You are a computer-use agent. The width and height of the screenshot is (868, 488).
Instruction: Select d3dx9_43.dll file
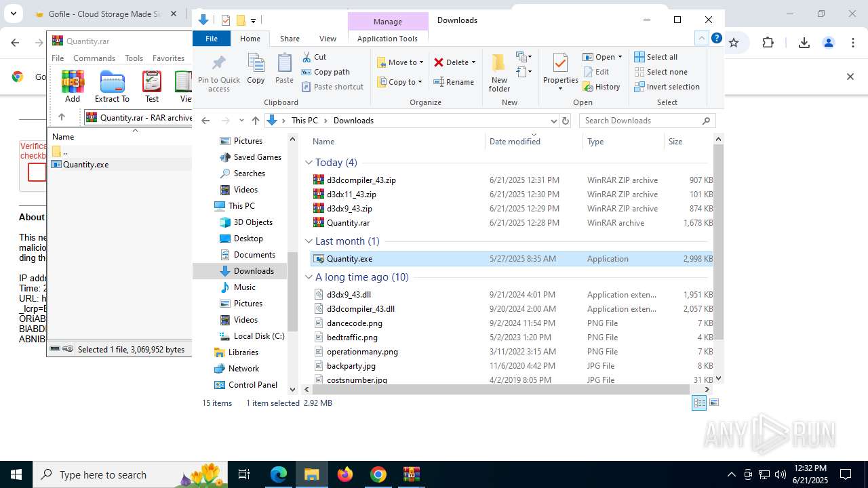tap(349, 295)
